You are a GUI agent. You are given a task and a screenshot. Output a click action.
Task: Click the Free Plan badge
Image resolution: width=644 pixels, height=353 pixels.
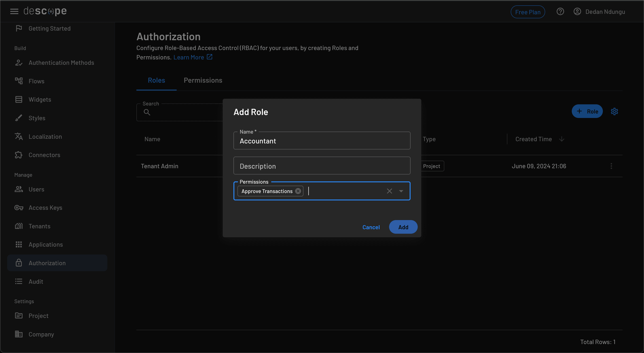click(x=527, y=12)
